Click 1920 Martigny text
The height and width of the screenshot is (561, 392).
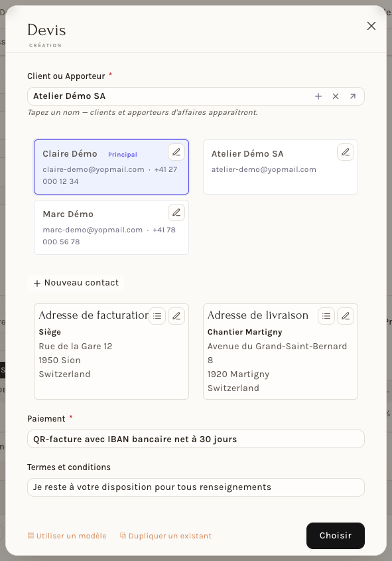pos(238,374)
